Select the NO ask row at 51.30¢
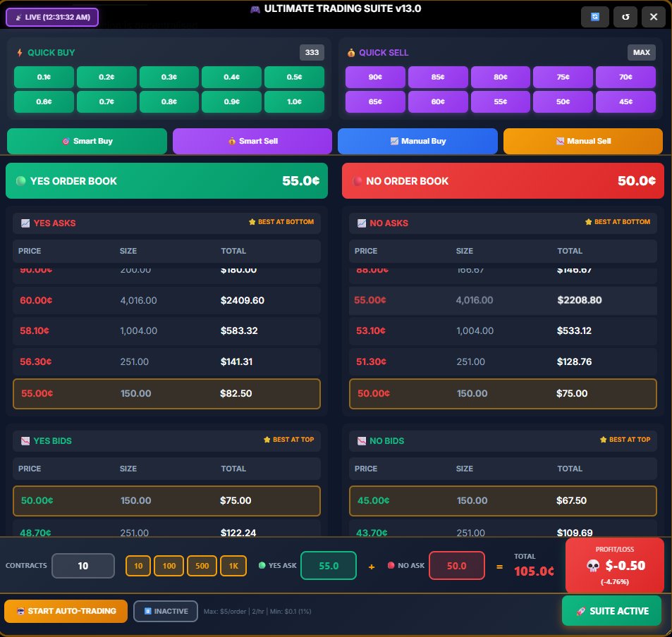Viewport: 672px width, 637px height. pos(503,362)
